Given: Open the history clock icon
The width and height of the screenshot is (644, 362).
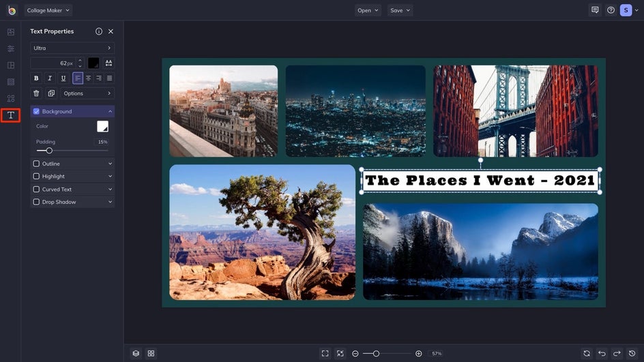Looking at the screenshot, I should click(x=632, y=353).
